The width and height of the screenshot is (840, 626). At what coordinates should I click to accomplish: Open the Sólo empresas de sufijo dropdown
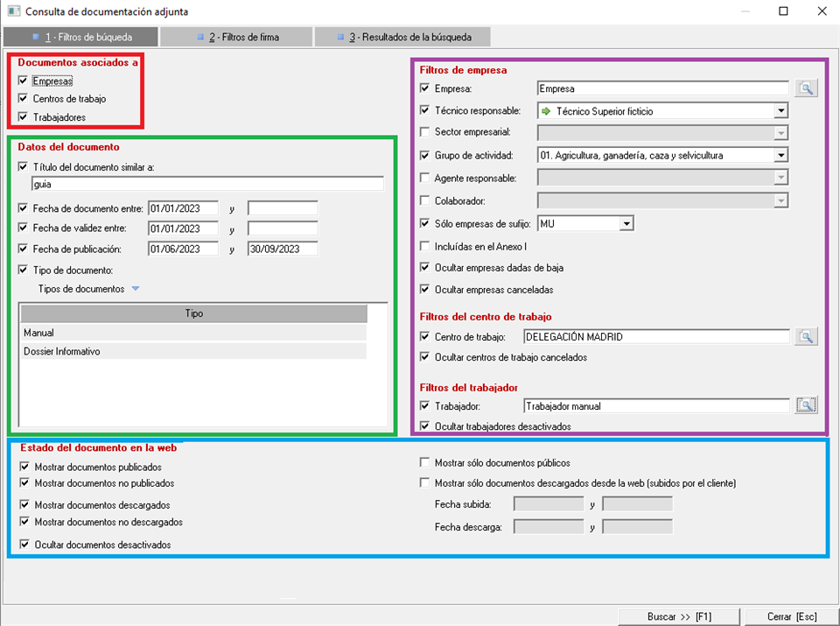626,224
